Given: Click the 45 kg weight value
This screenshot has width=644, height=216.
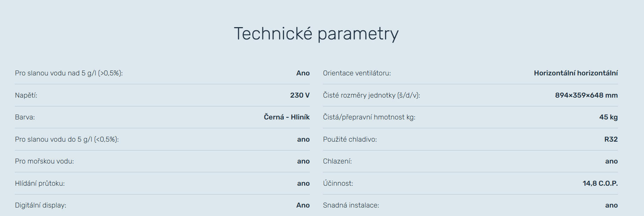Looking at the screenshot, I should (608, 117).
